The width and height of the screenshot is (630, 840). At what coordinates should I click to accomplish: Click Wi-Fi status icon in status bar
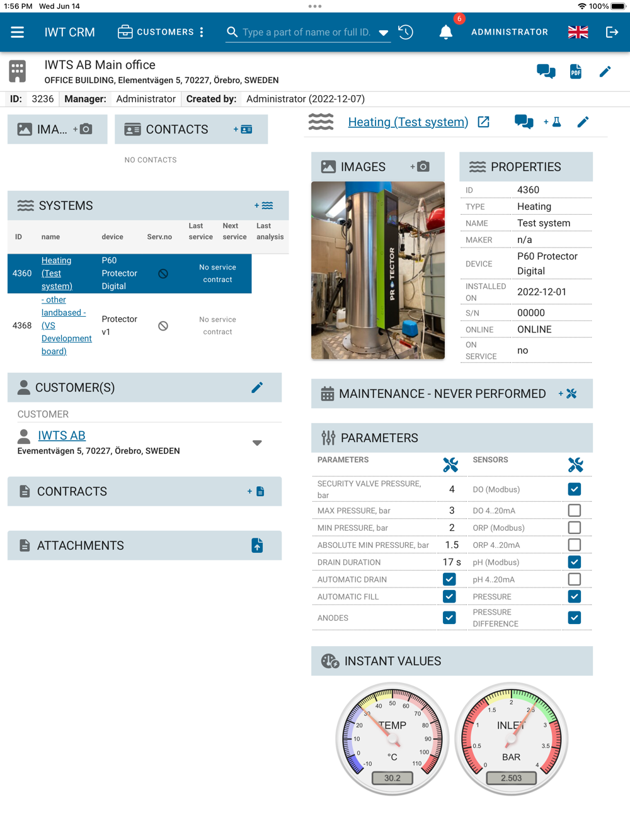coord(581,6)
